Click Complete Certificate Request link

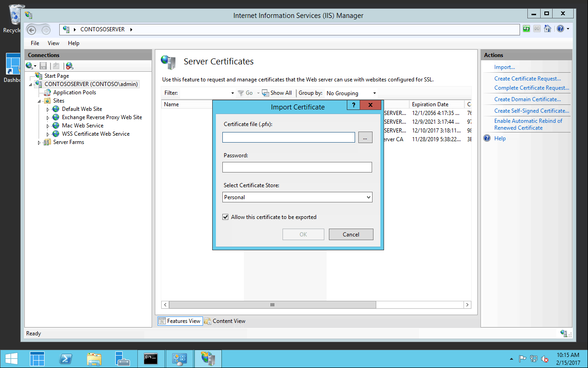point(531,88)
